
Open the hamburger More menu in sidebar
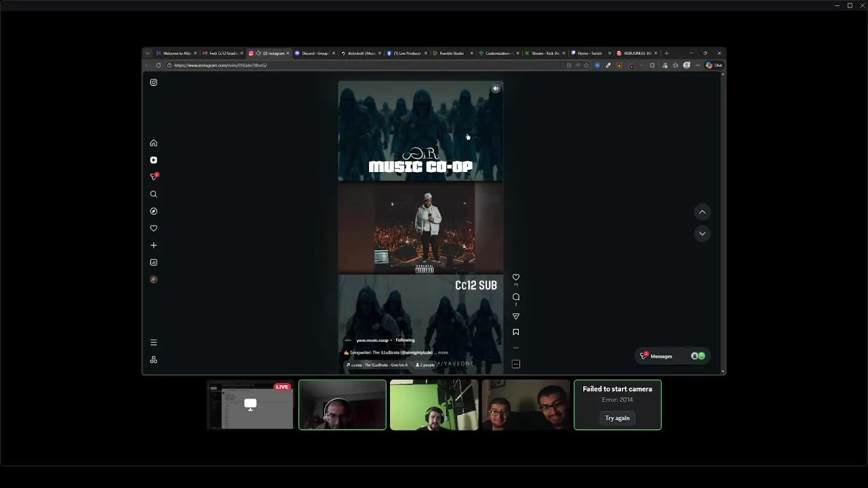click(153, 342)
